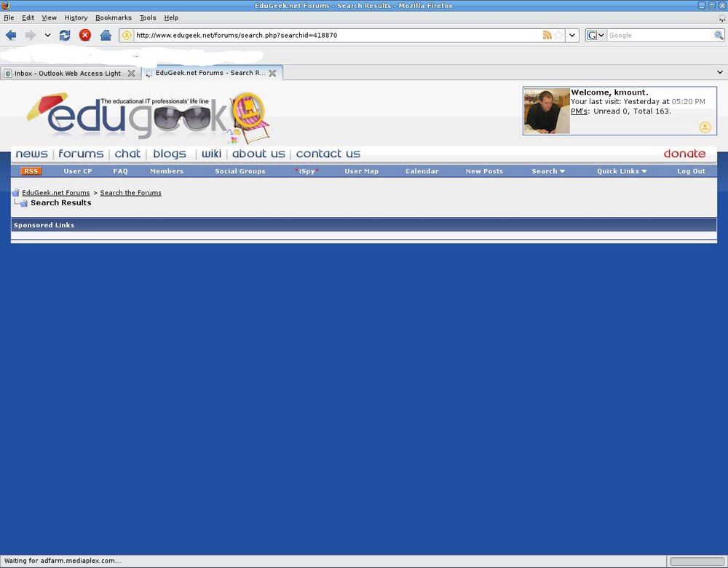
Task: Close the Outlook Web Access tab
Action: (x=131, y=74)
